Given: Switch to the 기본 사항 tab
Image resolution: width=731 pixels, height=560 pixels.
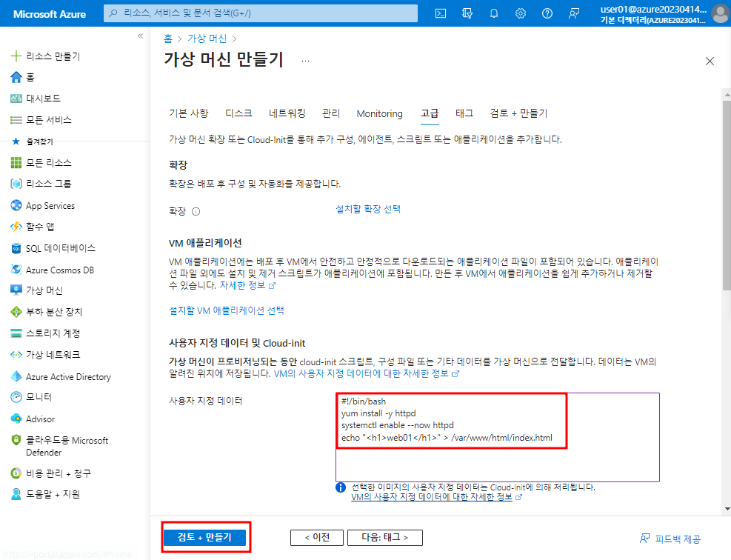Looking at the screenshot, I should [189, 113].
